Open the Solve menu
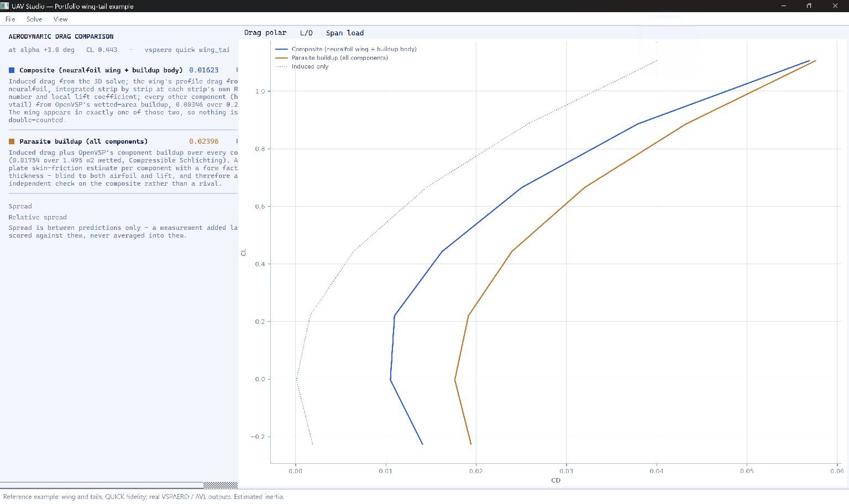The image size is (849, 504). pyautogui.click(x=34, y=19)
